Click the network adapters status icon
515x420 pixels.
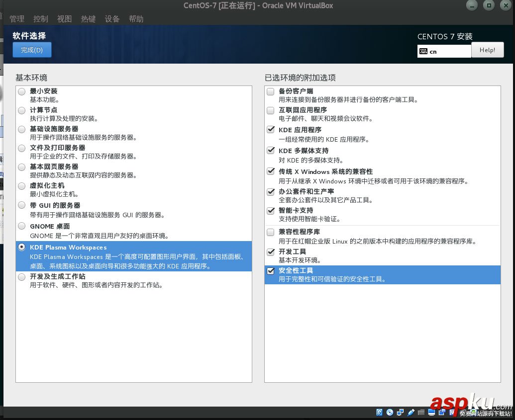click(400, 412)
